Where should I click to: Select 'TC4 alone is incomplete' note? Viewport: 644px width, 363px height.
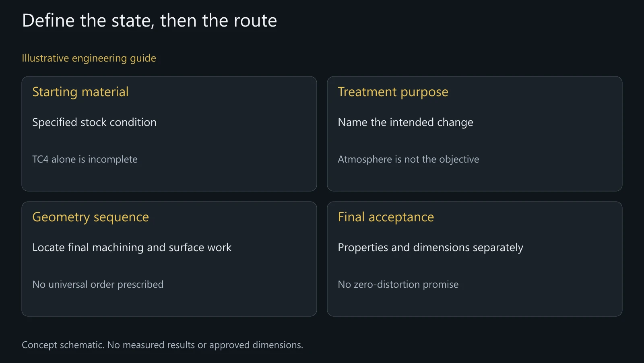[85, 159]
